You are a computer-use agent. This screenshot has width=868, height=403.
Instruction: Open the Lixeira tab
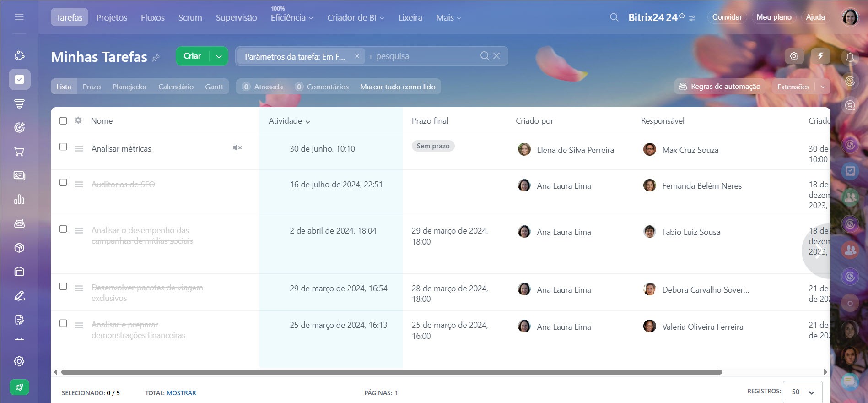click(x=410, y=17)
